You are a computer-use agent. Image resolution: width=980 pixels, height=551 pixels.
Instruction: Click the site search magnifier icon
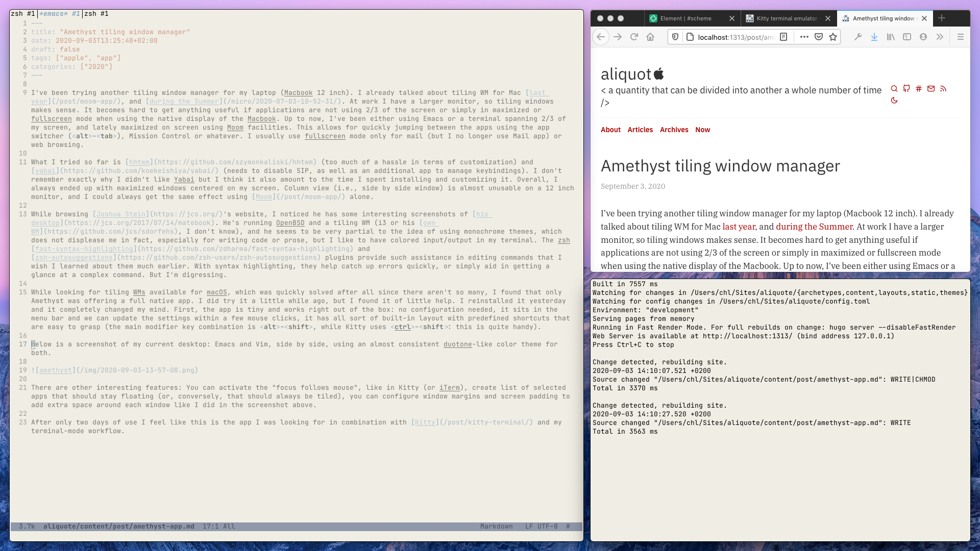[x=894, y=89]
